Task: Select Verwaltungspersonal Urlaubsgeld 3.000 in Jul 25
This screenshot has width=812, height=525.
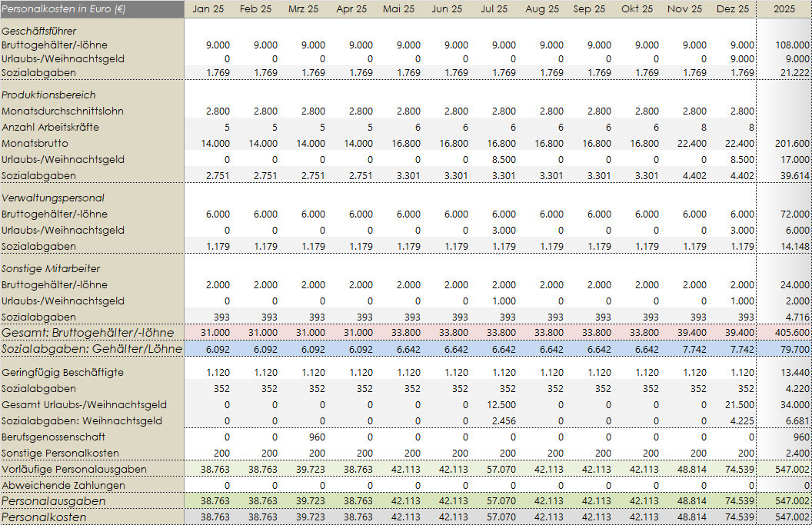Action: click(x=504, y=231)
